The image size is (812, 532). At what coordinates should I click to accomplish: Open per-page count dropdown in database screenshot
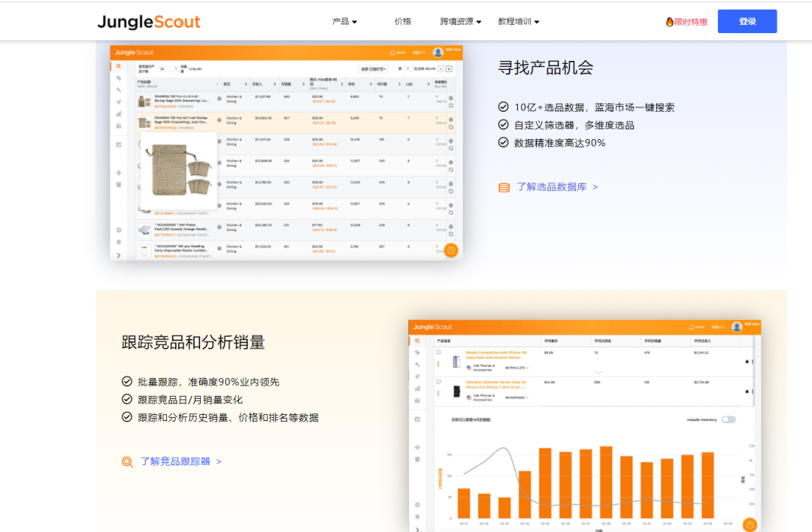click(x=168, y=69)
